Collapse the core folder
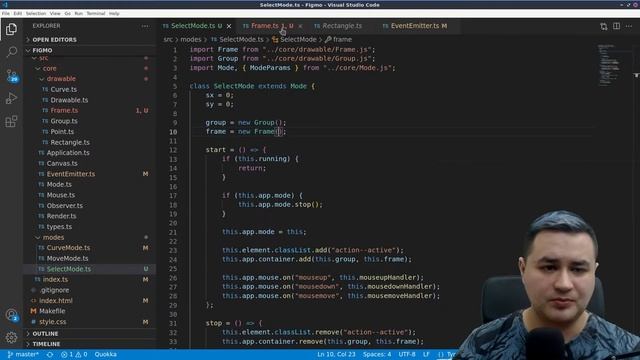This screenshot has height=360, width=640. tap(90, 68)
